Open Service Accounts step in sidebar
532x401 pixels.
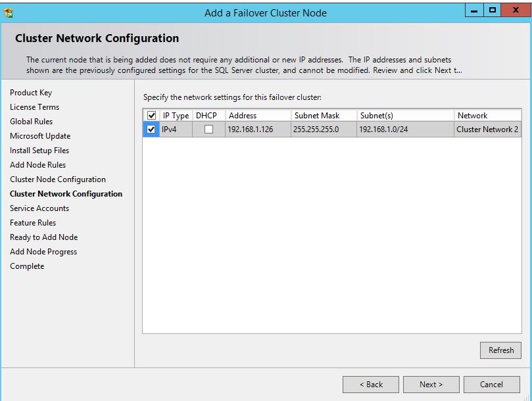(x=39, y=208)
